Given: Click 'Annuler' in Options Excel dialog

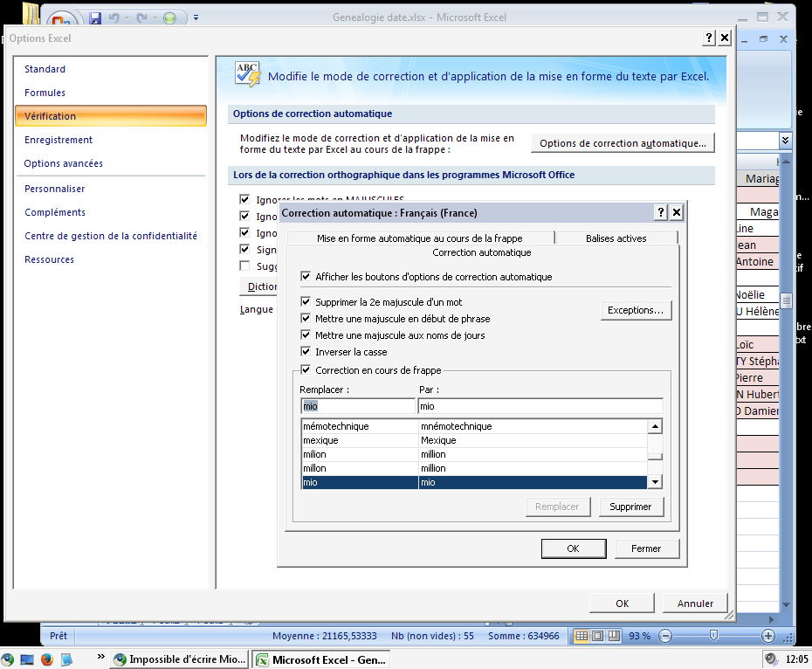Looking at the screenshot, I should tap(695, 603).
